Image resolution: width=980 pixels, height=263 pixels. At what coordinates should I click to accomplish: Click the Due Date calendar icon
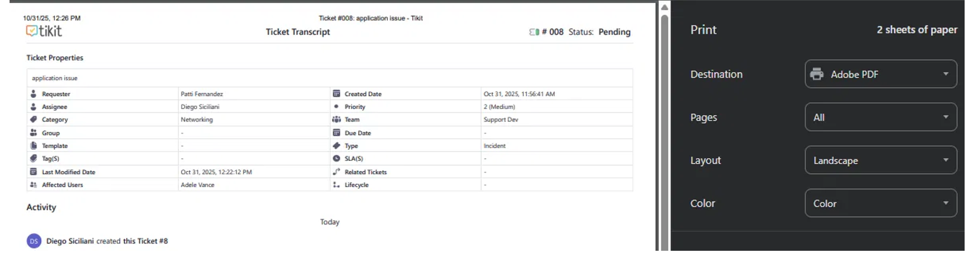[336, 132]
